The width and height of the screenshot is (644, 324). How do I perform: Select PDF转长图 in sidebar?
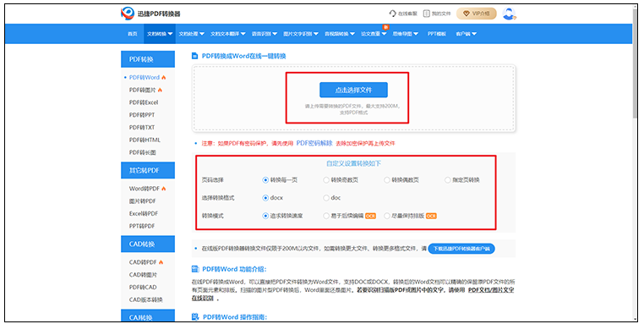(x=142, y=152)
